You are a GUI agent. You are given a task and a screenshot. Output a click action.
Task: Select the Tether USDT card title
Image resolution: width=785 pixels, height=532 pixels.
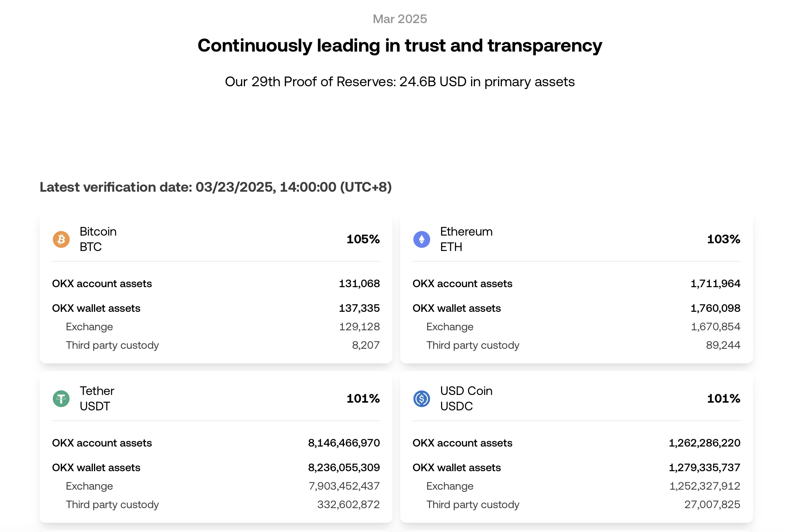click(x=97, y=398)
